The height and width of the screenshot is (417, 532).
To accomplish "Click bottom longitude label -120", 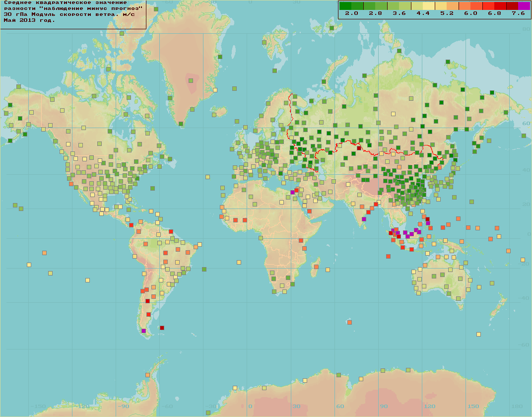I will pos(82,406).
